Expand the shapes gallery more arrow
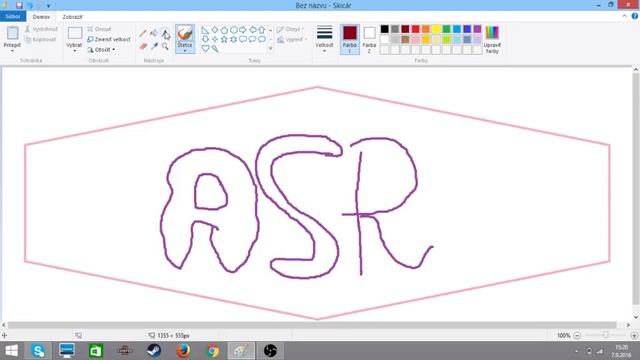Screen dimensions: 640x360 coord(270,49)
